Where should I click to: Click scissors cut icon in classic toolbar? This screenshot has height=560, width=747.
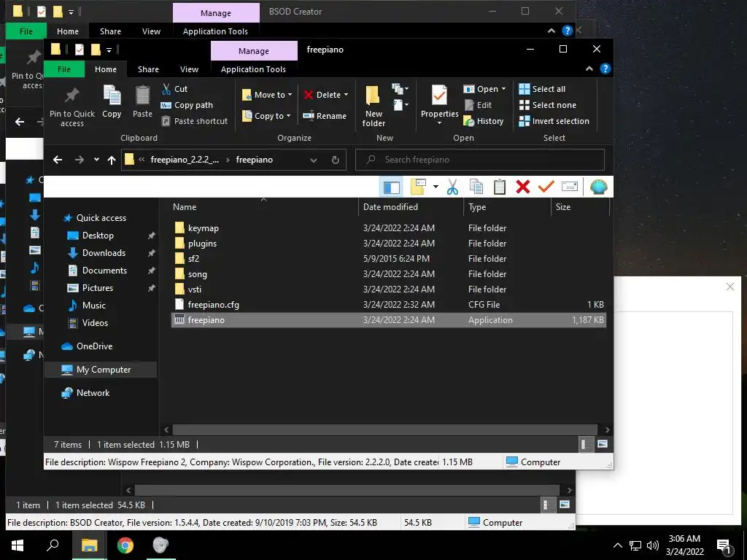[x=452, y=187]
